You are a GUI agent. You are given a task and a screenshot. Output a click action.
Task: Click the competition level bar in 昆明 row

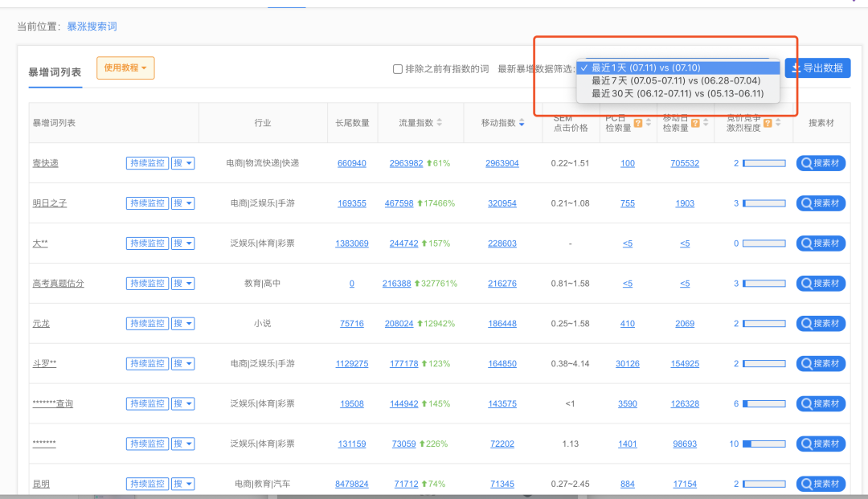pos(764,485)
